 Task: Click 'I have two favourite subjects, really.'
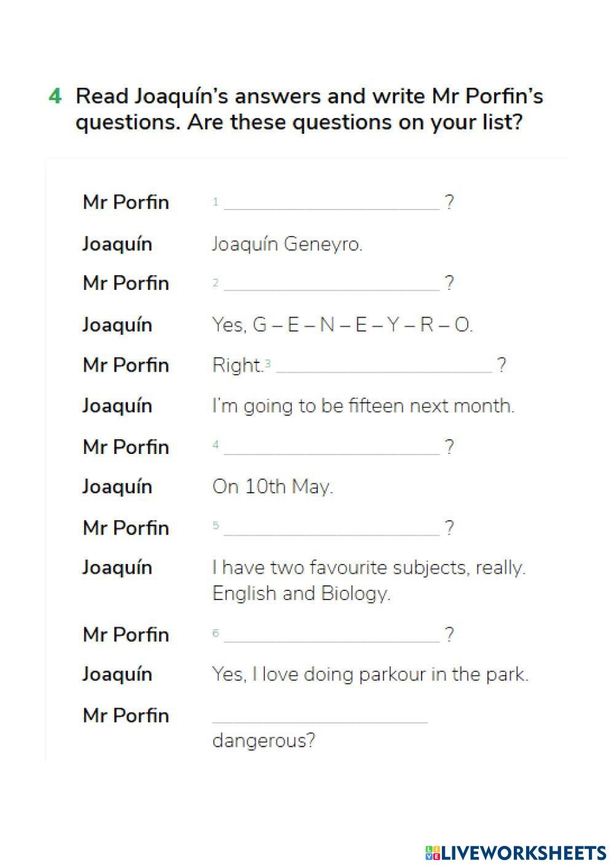pos(369,567)
